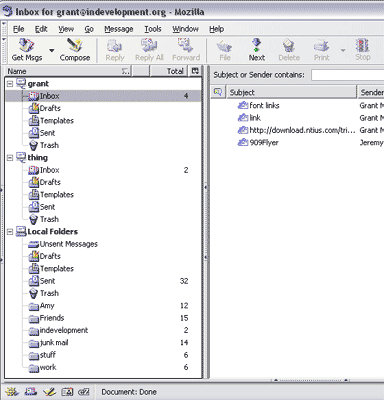Select Drafts under Local Folders
This screenshot has height=400, width=384.
click(103, 256)
